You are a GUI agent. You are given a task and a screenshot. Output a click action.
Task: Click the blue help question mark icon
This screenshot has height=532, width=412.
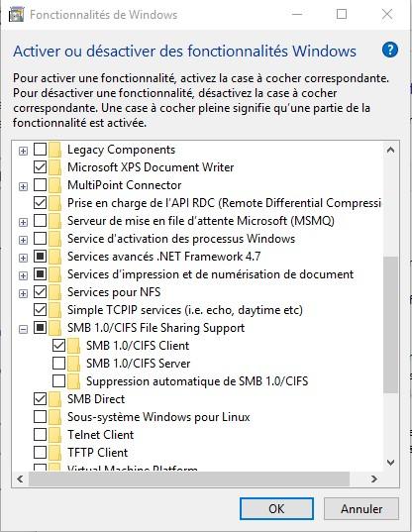tap(389, 51)
